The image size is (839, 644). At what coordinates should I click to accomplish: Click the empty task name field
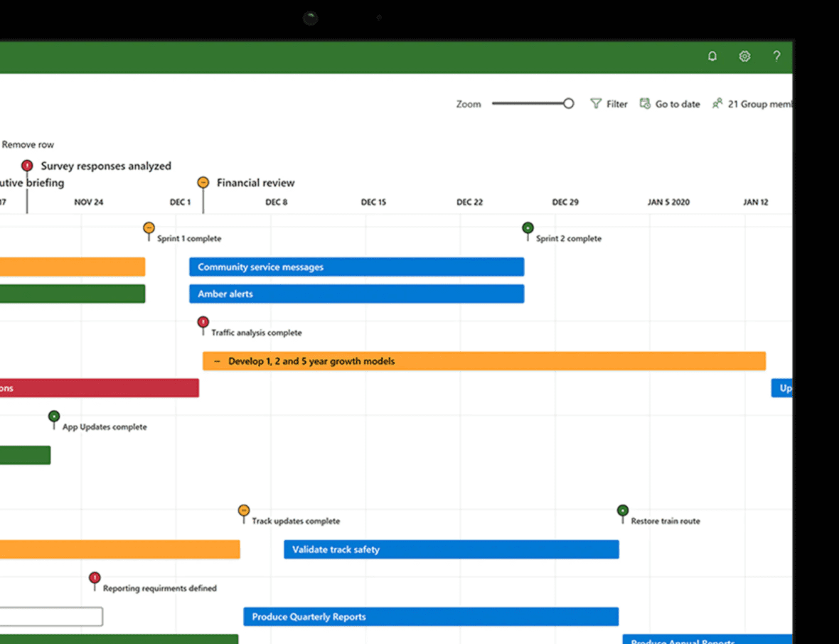(x=51, y=616)
